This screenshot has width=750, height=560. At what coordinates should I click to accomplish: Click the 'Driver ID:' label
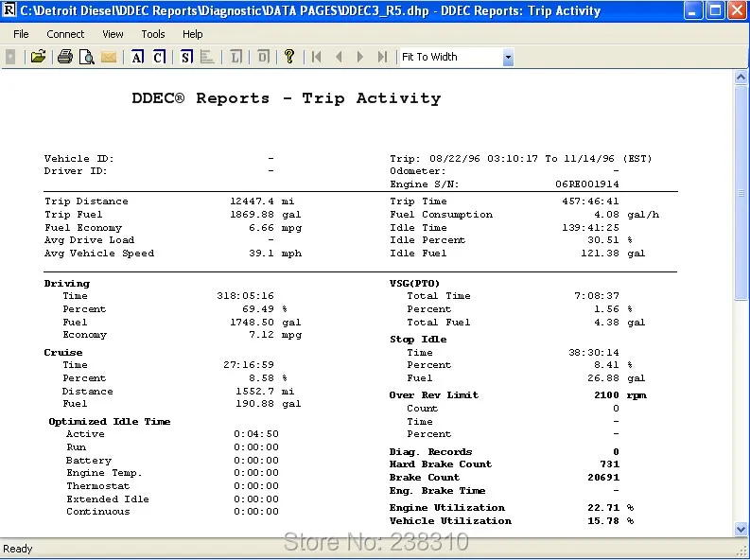76,171
